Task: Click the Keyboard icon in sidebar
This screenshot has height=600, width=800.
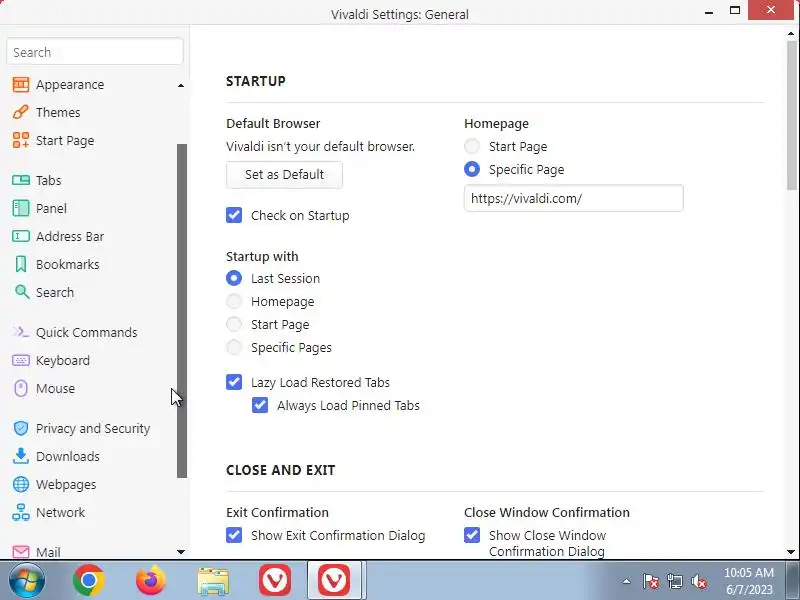Action: [20, 360]
